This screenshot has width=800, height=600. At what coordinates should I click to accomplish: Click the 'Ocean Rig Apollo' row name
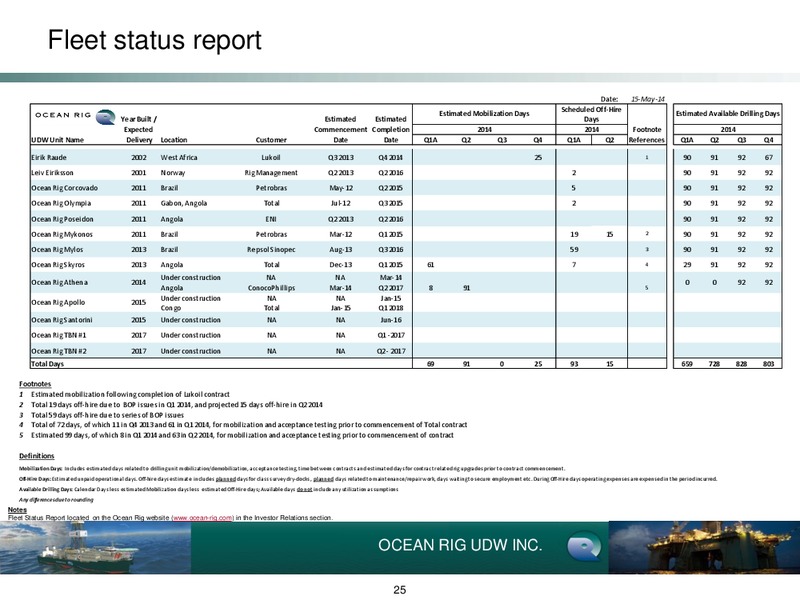click(x=58, y=302)
